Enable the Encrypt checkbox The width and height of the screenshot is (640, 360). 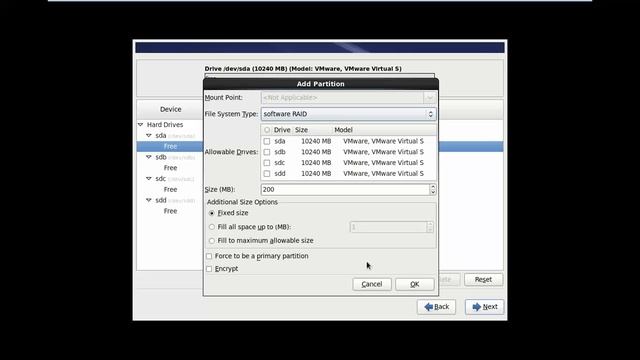(209, 269)
